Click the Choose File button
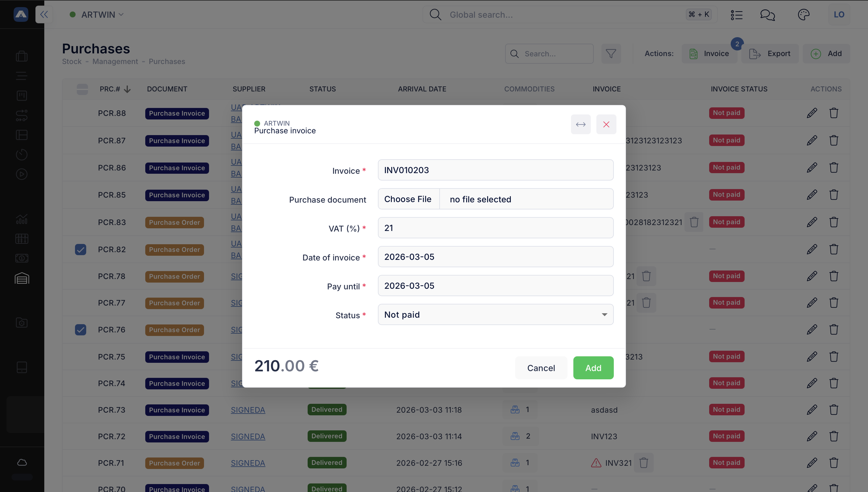 tap(408, 199)
